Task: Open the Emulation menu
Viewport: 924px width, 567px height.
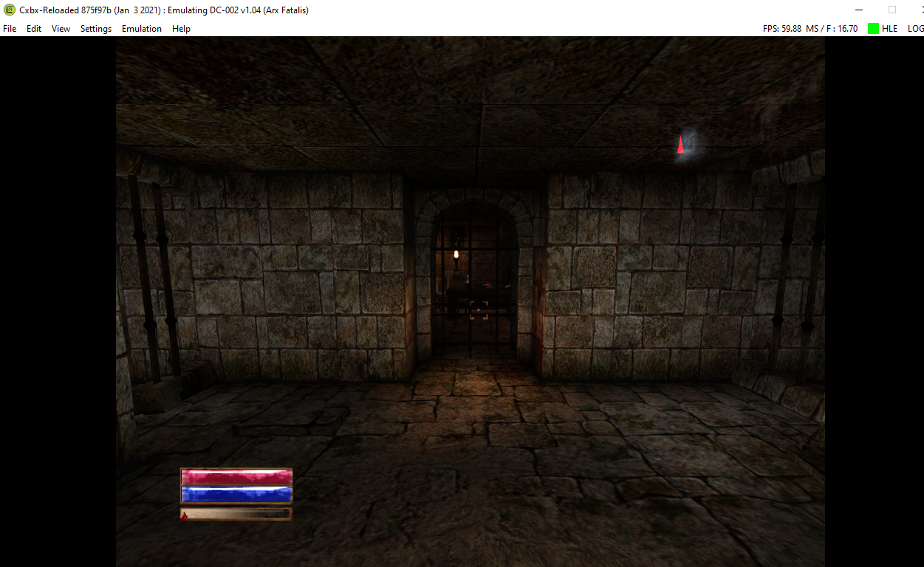Action: [142, 29]
